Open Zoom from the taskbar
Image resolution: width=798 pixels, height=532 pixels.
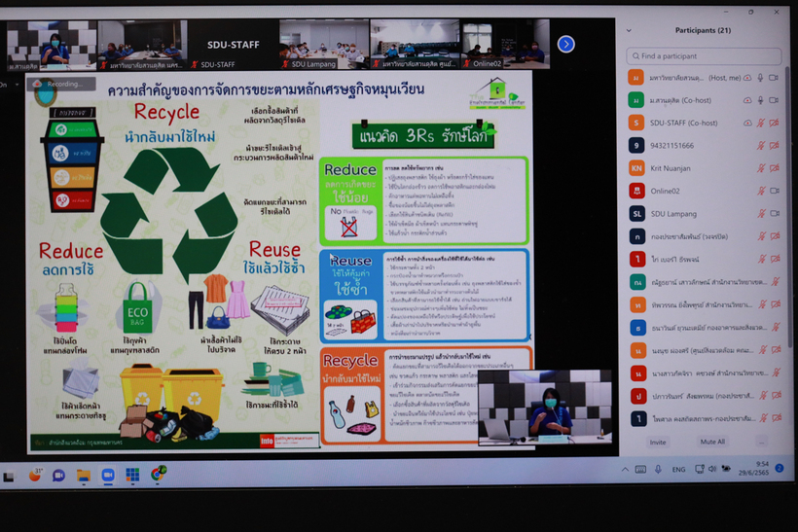click(x=108, y=475)
